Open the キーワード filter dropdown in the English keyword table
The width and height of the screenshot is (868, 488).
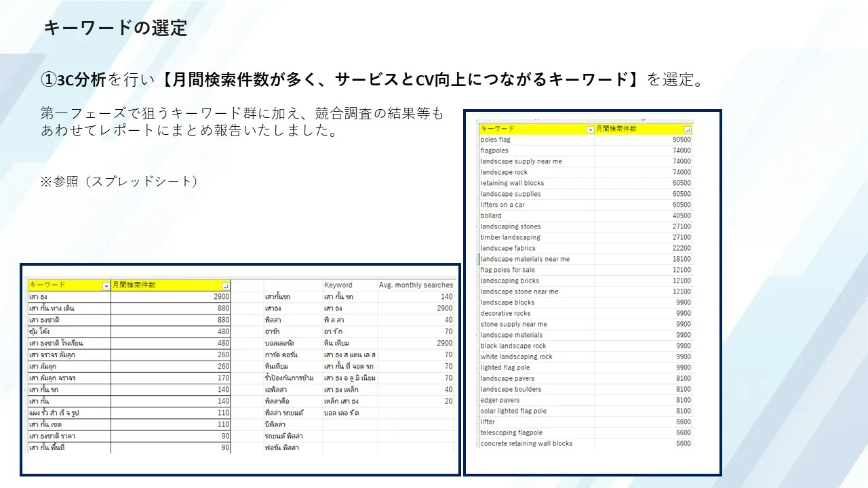(591, 129)
